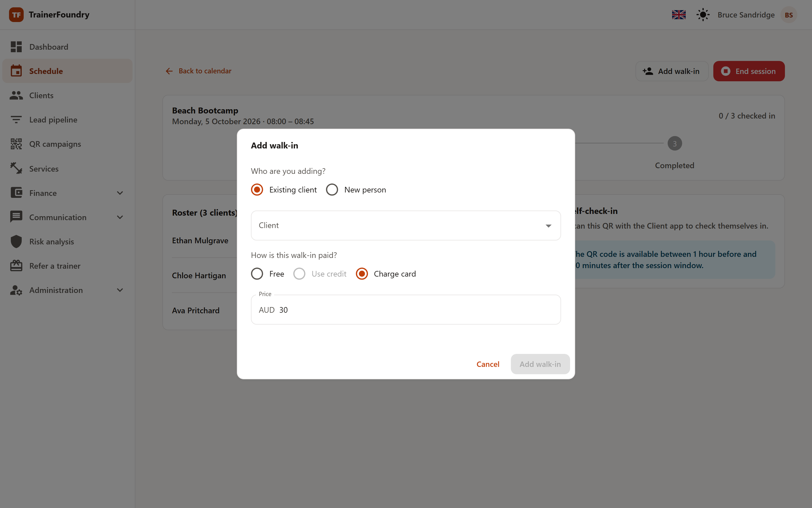
Task: Click the Administration user-gear icon
Action: (x=16, y=290)
